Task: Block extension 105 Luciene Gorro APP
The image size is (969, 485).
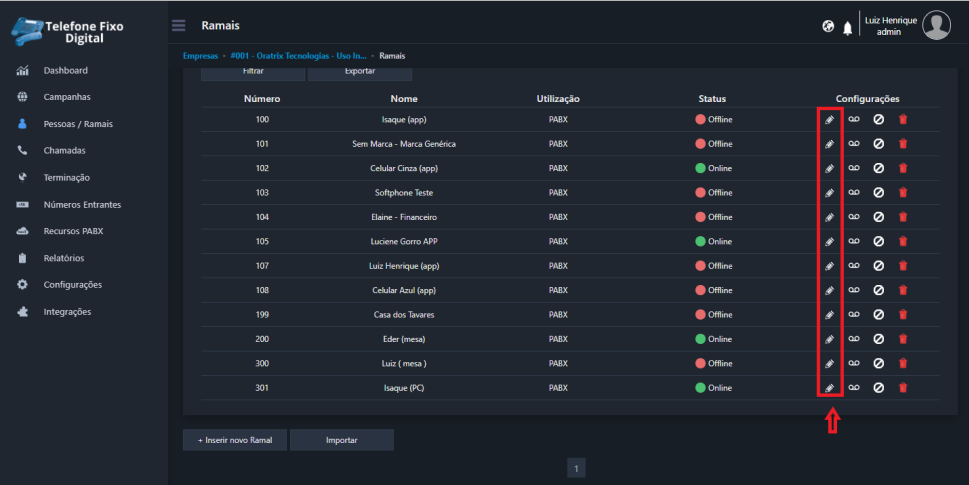Action: tap(878, 242)
